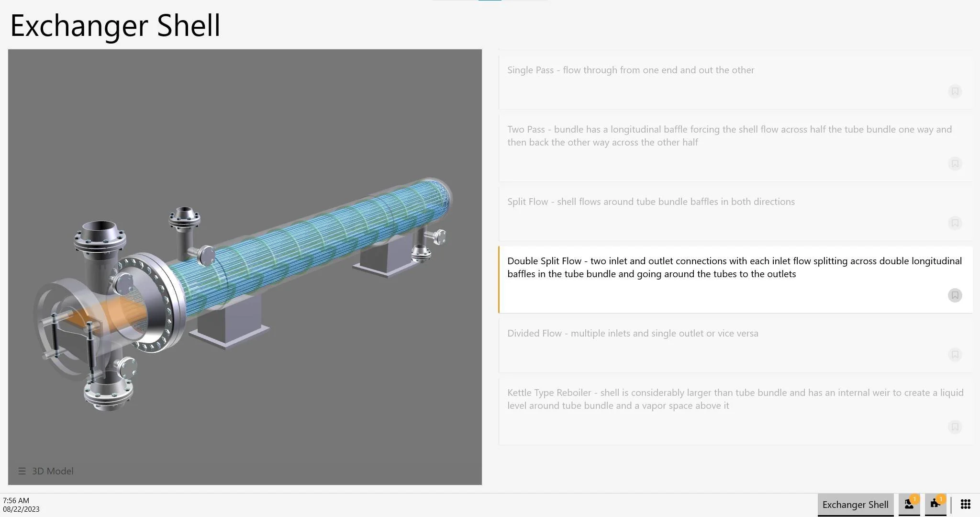Image resolution: width=980 pixels, height=517 pixels.
Task: Click the Exchanger Shell page title
Action: (115, 25)
